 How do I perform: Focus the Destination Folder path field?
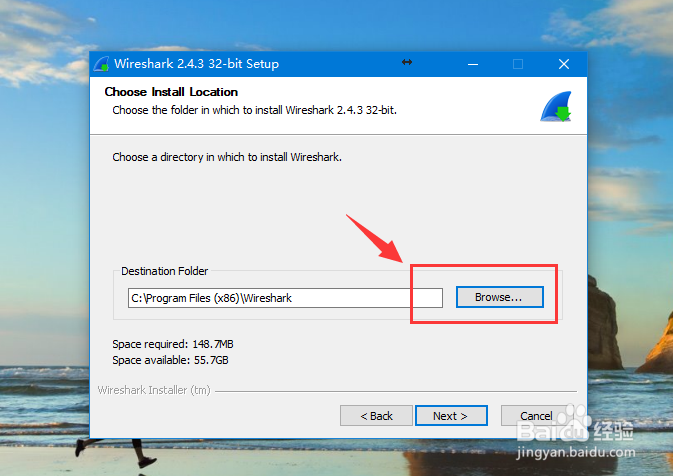click(285, 298)
